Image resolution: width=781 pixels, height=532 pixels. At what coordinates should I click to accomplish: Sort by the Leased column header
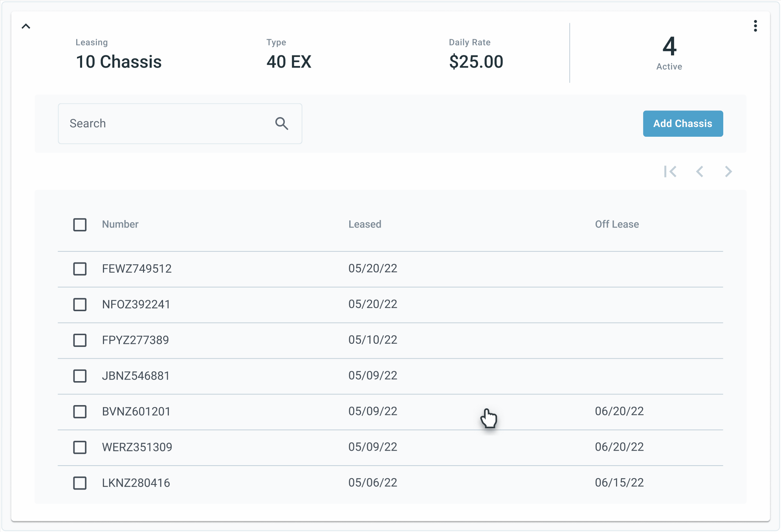(365, 224)
